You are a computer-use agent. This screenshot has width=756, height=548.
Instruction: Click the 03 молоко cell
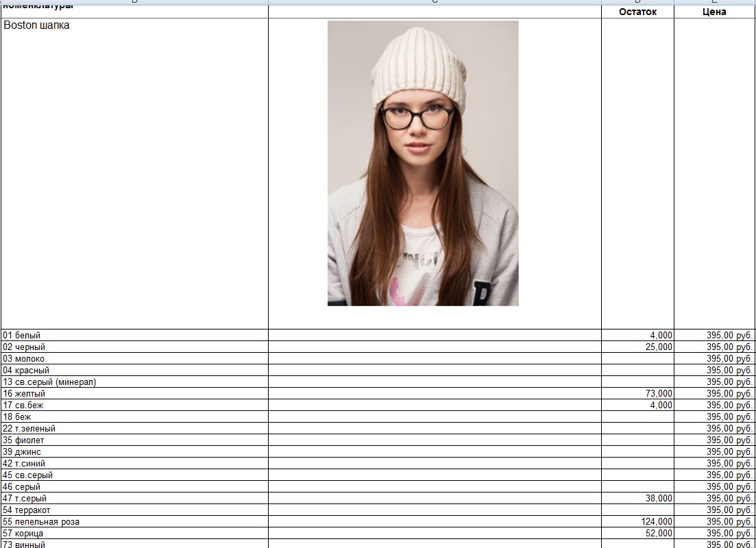coord(134,358)
